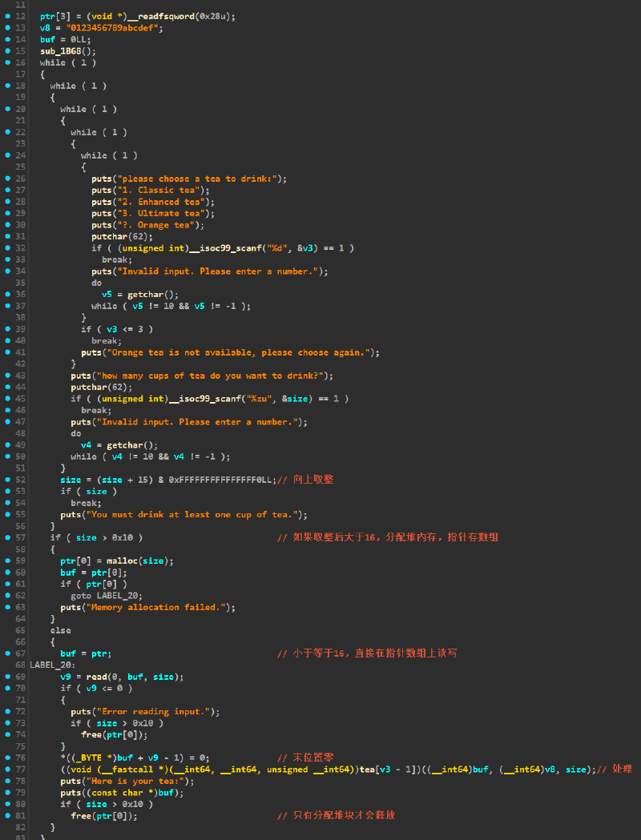This screenshot has height=840, width=641.
Task: Click the read function on line 69
Action: 96,677
